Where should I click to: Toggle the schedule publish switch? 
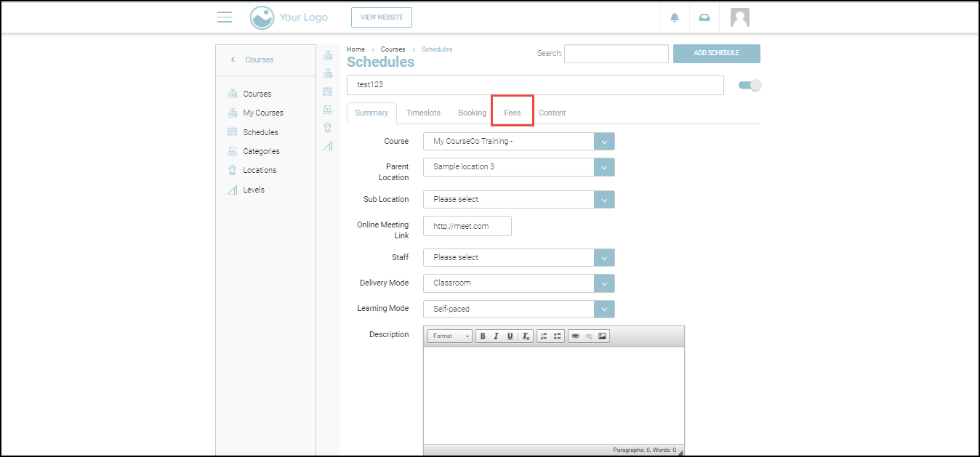750,86
